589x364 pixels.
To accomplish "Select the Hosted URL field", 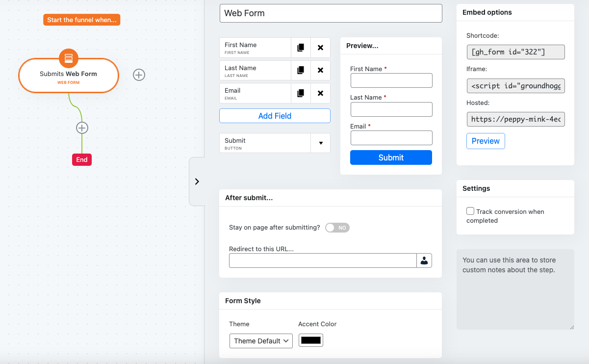I will 515,119.
